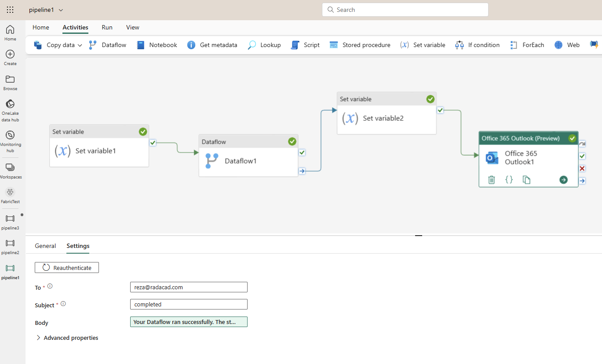
Task: Open Monitoring hub from the left sidebar
Action: (x=10, y=141)
